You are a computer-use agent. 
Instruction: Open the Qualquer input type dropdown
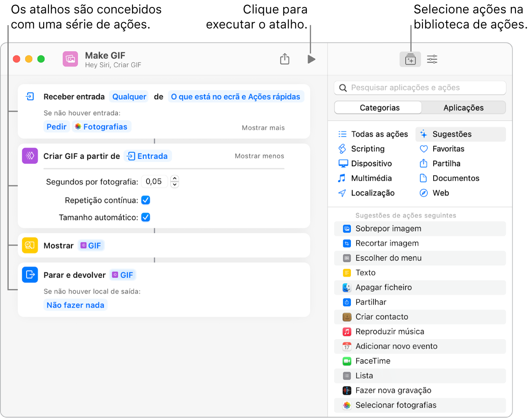[129, 97]
